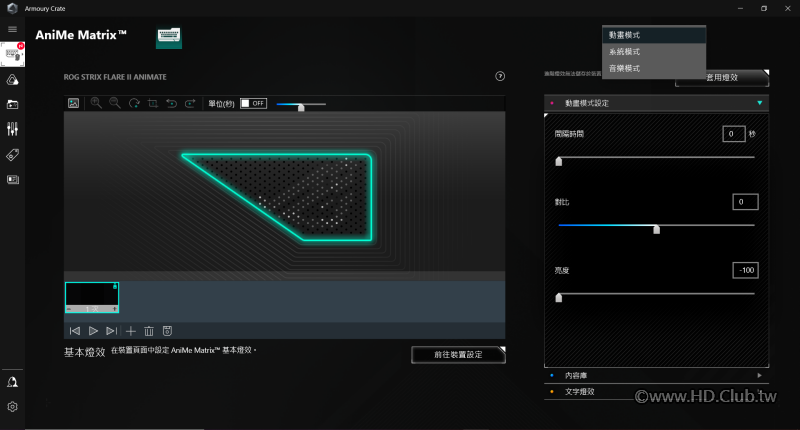The height and width of the screenshot is (430, 800).
Task: Click the 基本燈效 heading text
Action: pyautogui.click(x=84, y=352)
